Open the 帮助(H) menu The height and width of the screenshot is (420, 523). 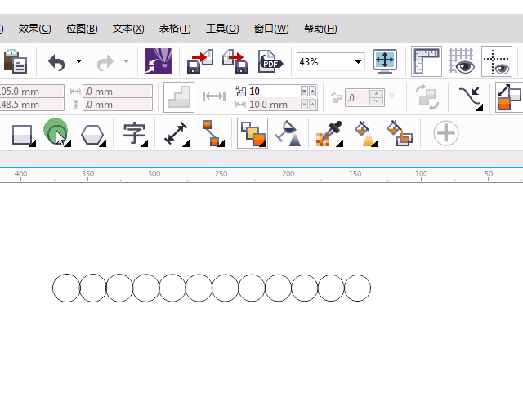(320, 29)
